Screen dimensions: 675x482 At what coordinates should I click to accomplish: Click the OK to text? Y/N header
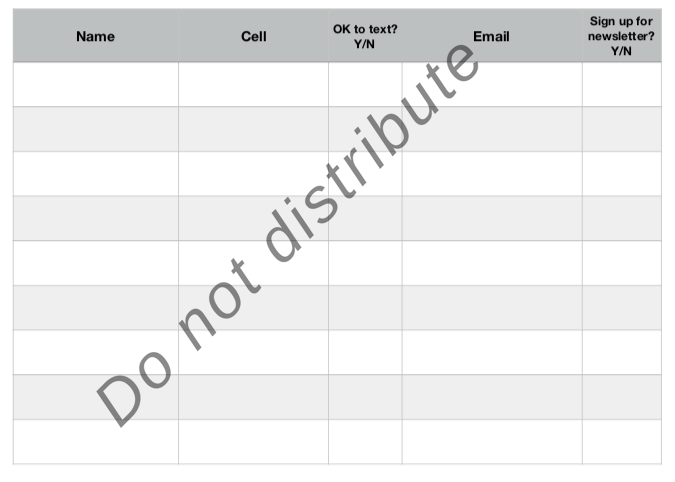pos(365,36)
